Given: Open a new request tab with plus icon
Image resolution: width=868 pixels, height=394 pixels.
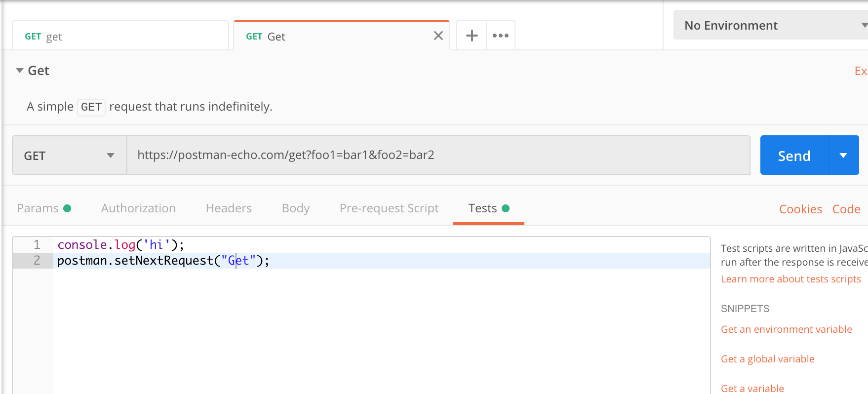Looking at the screenshot, I should pos(472,36).
